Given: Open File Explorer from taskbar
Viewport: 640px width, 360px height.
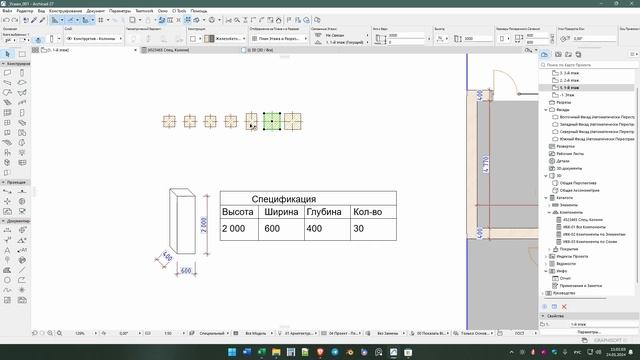Looking at the screenshot, I should (276, 352).
